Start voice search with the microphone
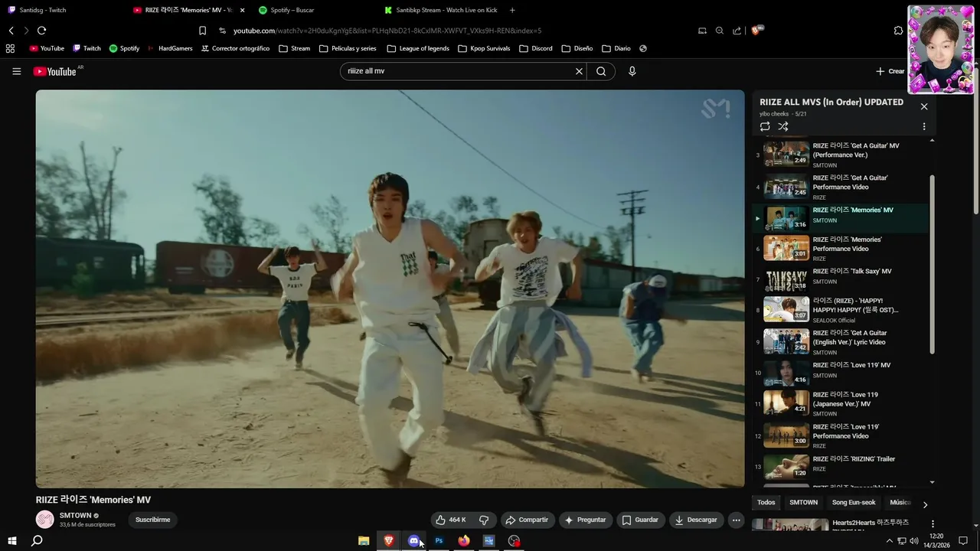Viewport: 980px width, 551px height. [x=632, y=71]
